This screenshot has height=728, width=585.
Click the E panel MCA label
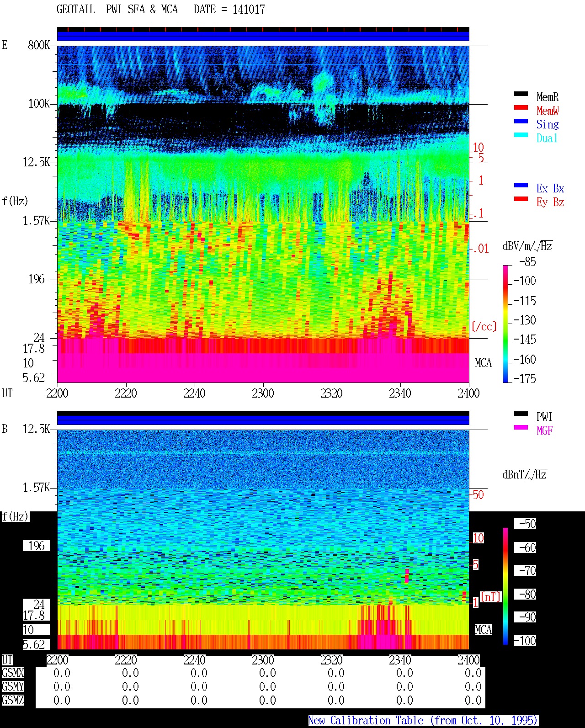point(483,363)
